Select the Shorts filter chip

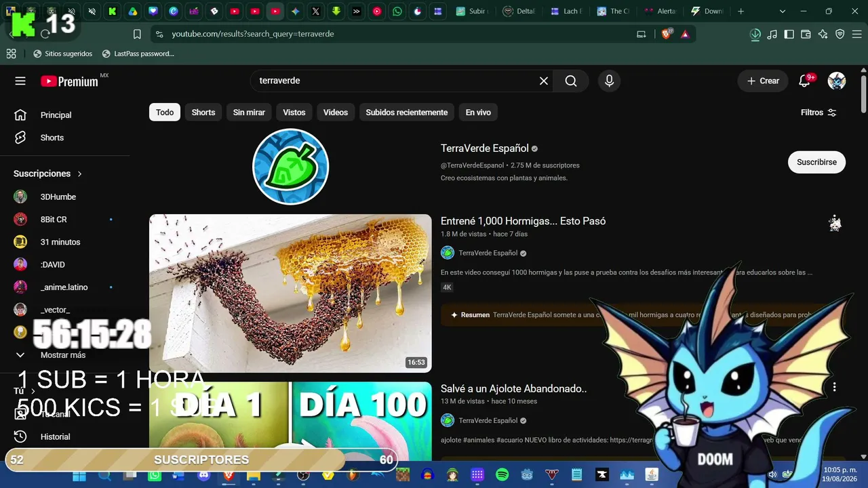tap(203, 113)
